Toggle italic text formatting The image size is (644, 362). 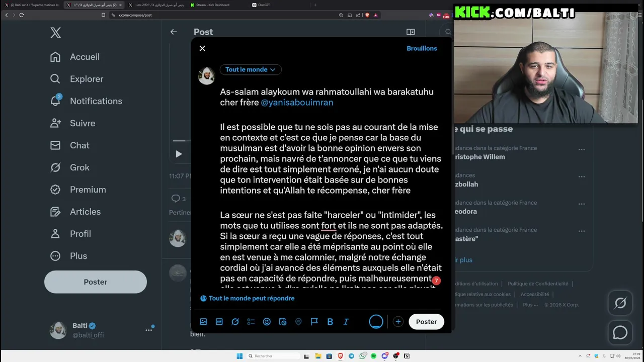coord(346,322)
